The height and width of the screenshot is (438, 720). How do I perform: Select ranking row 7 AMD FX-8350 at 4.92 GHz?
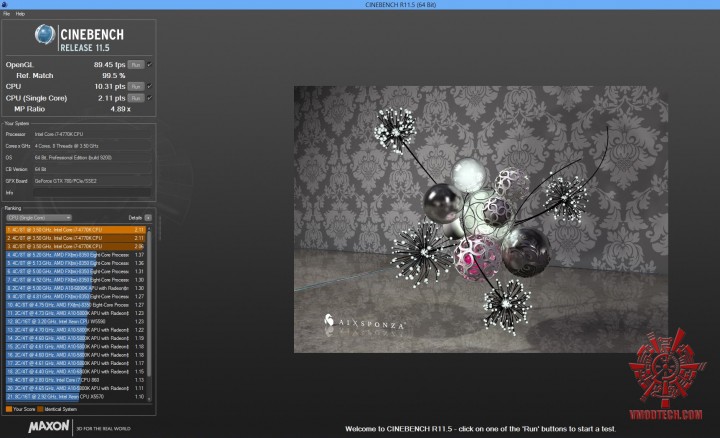tap(76, 280)
